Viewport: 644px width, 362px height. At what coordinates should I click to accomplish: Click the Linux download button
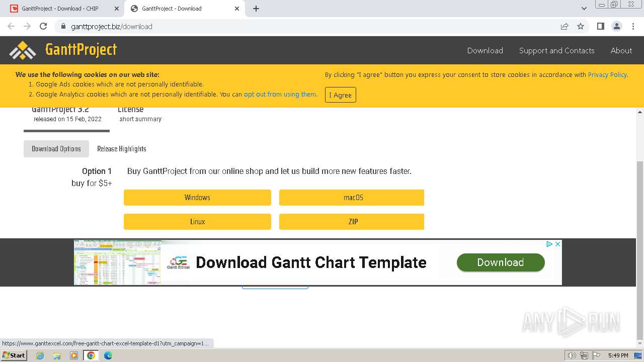tap(197, 222)
